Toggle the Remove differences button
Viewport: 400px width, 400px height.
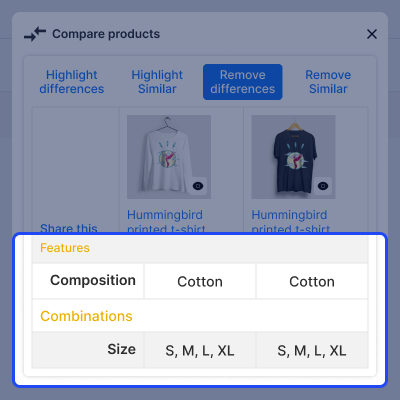pyautogui.click(x=243, y=82)
